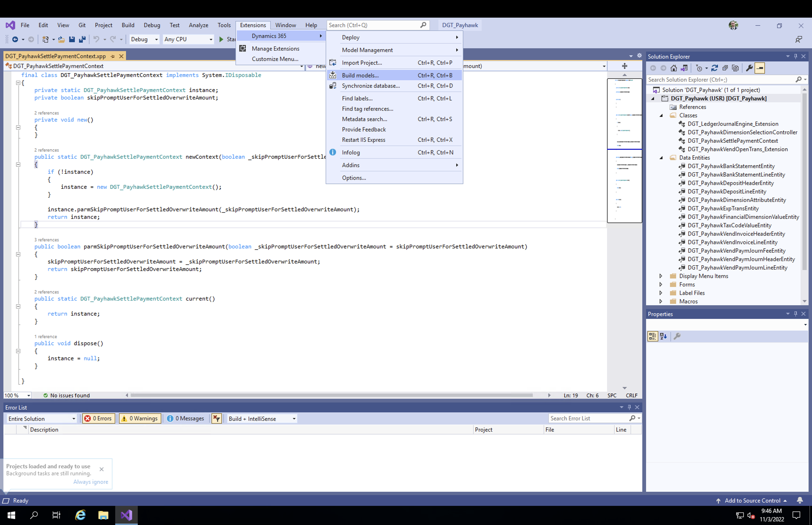Open the Entire Solution scope dropdown
Screen dimensions: 812x525
(x=42, y=419)
